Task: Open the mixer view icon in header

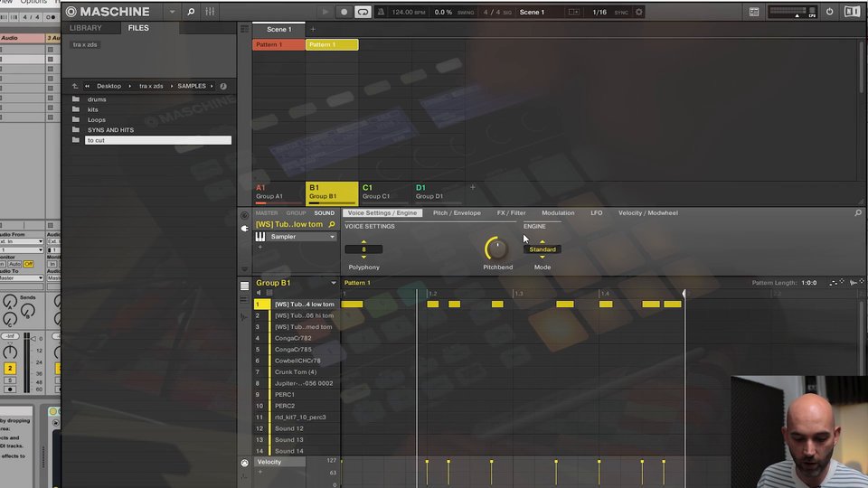Action: click(210, 12)
